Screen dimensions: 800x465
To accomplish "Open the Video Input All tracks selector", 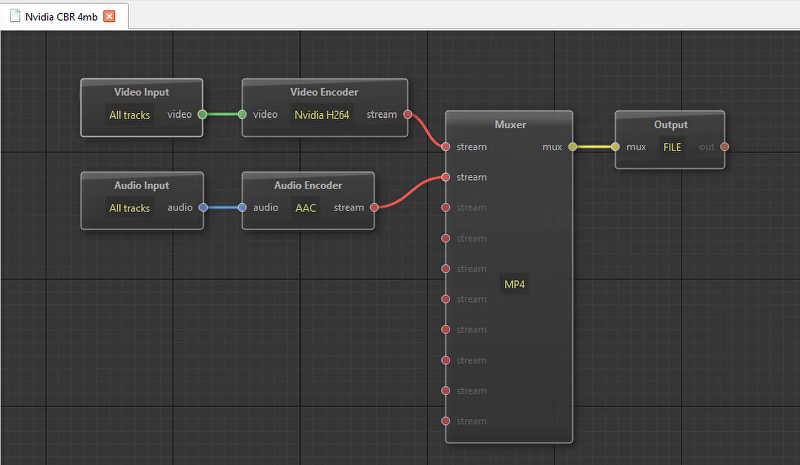I will 130,115.
